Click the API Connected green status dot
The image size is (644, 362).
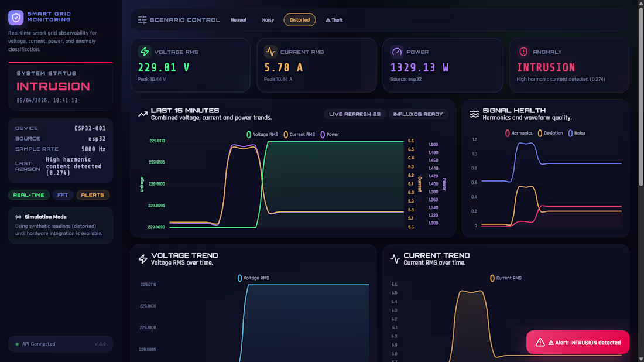pos(17,344)
